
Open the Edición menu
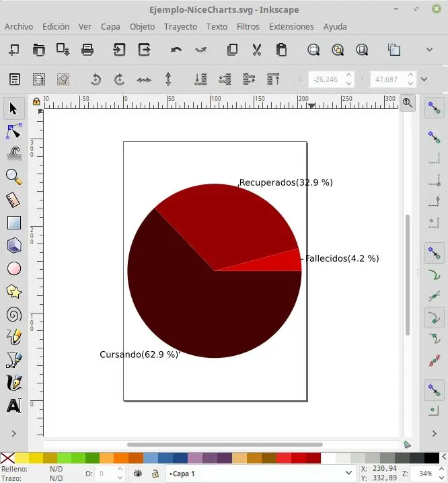click(x=56, y=27)
